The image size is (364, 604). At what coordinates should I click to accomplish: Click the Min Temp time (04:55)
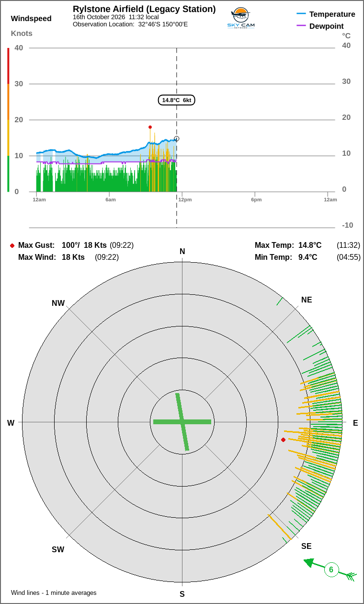click(348, 257)
